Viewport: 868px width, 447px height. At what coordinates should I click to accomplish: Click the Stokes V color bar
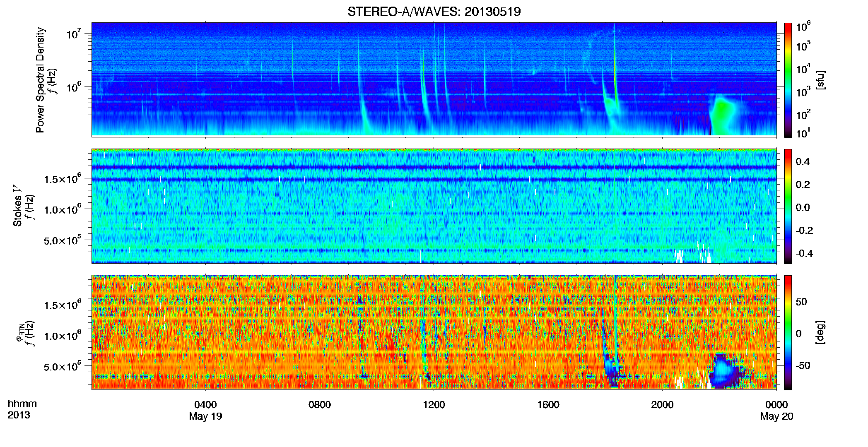pyautogui.click(x=788, y=206)
